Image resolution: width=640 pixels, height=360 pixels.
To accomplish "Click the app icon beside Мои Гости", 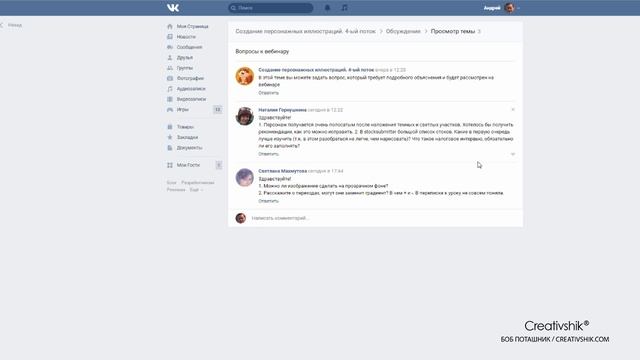I will point(170,165).
